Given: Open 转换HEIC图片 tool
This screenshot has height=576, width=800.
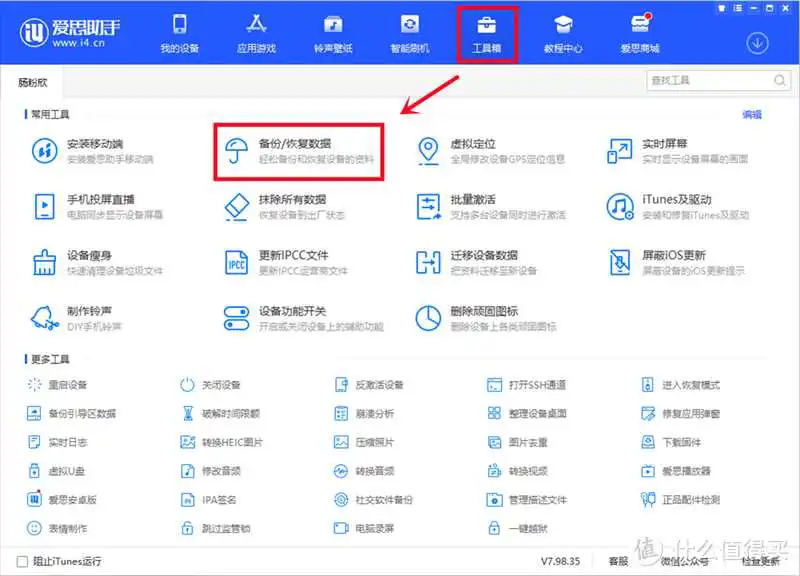Looking at the screenshot, I should [221, 442].
